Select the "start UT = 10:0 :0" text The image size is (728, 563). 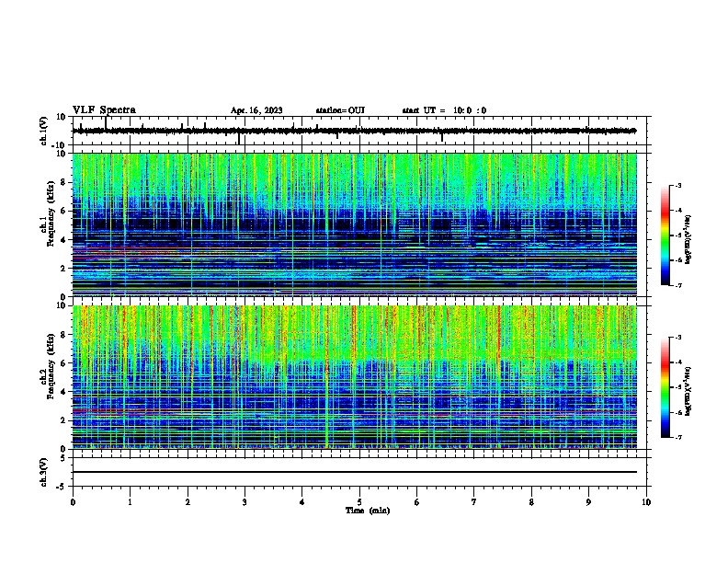coord(444,110)
